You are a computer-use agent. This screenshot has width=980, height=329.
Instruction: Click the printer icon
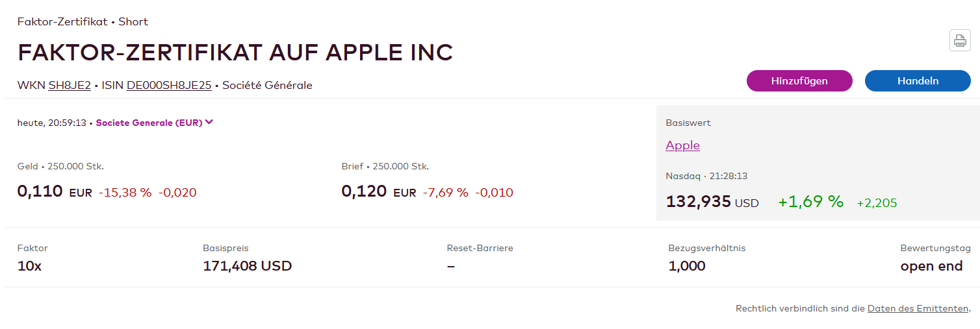960,40
